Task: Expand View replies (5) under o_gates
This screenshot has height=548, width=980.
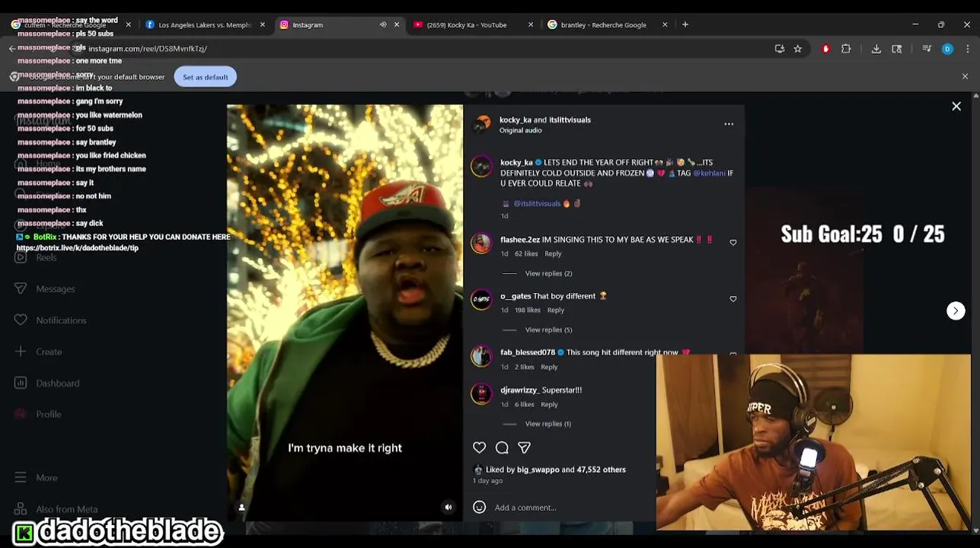Action: coord(548,330)
